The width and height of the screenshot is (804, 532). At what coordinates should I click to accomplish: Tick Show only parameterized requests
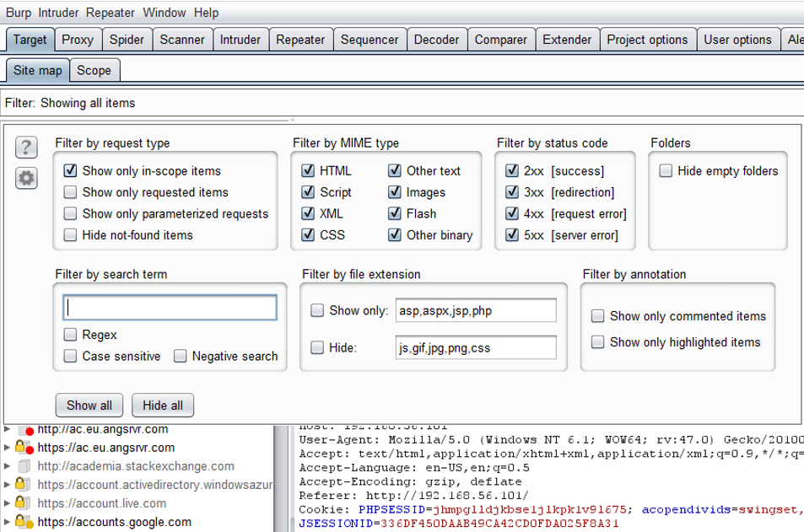pos(70,213)
